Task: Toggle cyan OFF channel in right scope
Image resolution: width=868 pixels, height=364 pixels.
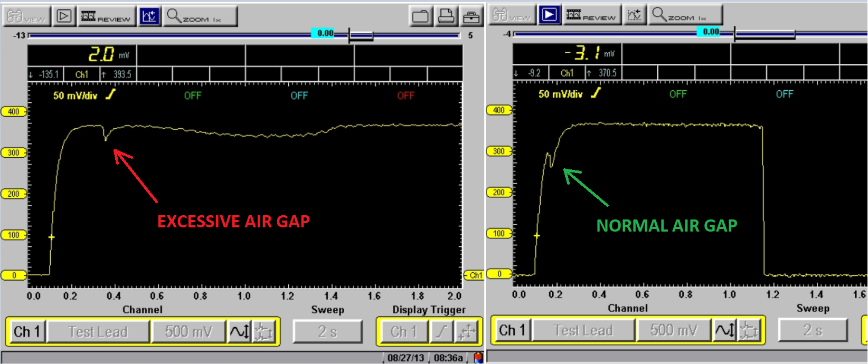Action: (785, 94)
